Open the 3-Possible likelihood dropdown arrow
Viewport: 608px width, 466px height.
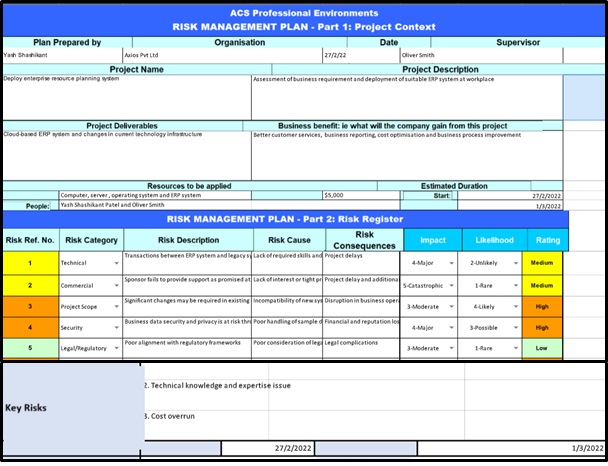[x=516, y=328]
